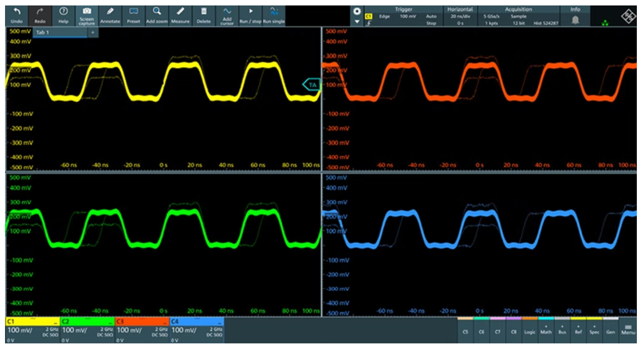Image resolution: width=644 pixels, height=348 pixels.
Task: Open the Measure ruler tool
Action: point(180,15)
